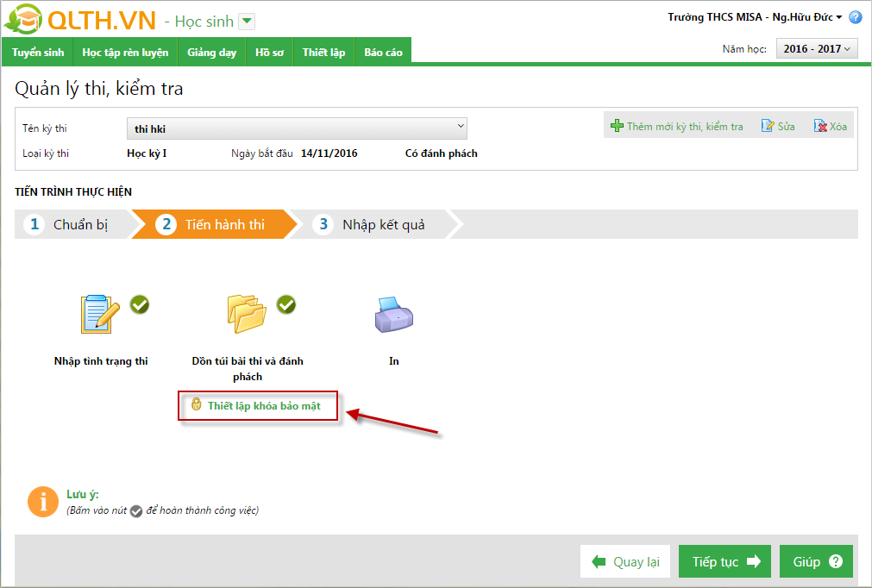This screenshot has width=872, height=588.
Task: Click the blue help question mark icon
Action: click(x=856, y=17)
